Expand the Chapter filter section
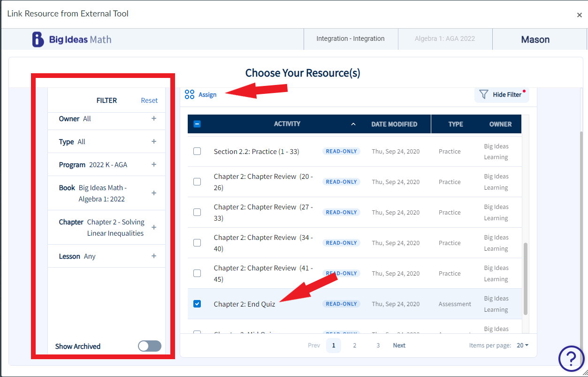Viewport: 588px width, 377px height. (153, 228)
